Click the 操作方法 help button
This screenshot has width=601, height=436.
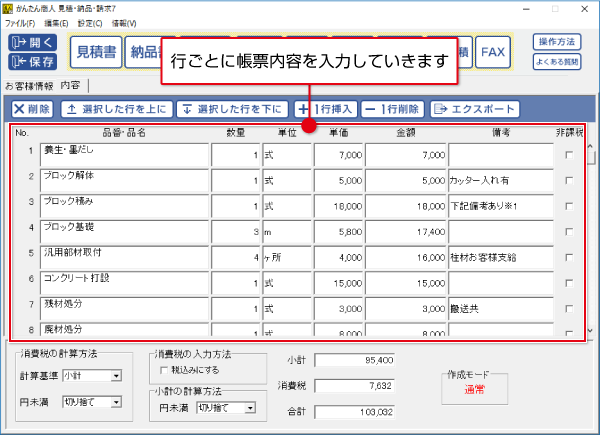click(557, 42)
